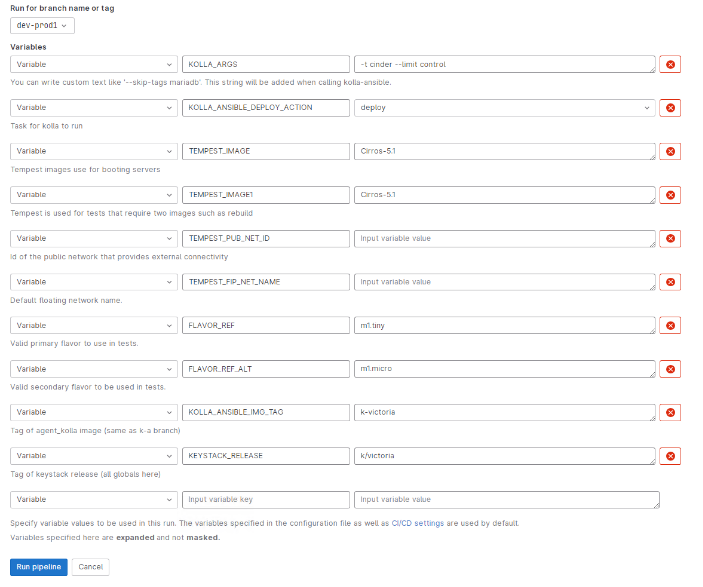Click the KOLLA_ARGS value text area
The width and height of the screenshot is (703, 587).
tap(505, 64)
